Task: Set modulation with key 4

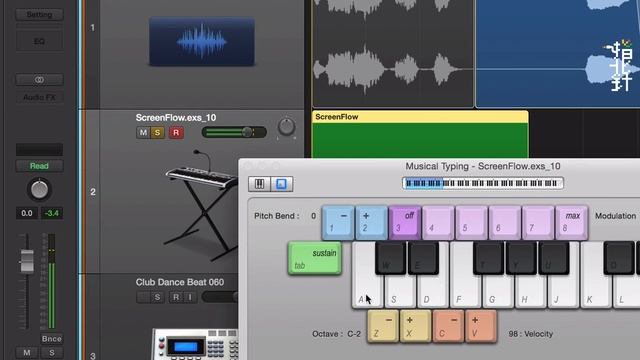Action: 438,223
